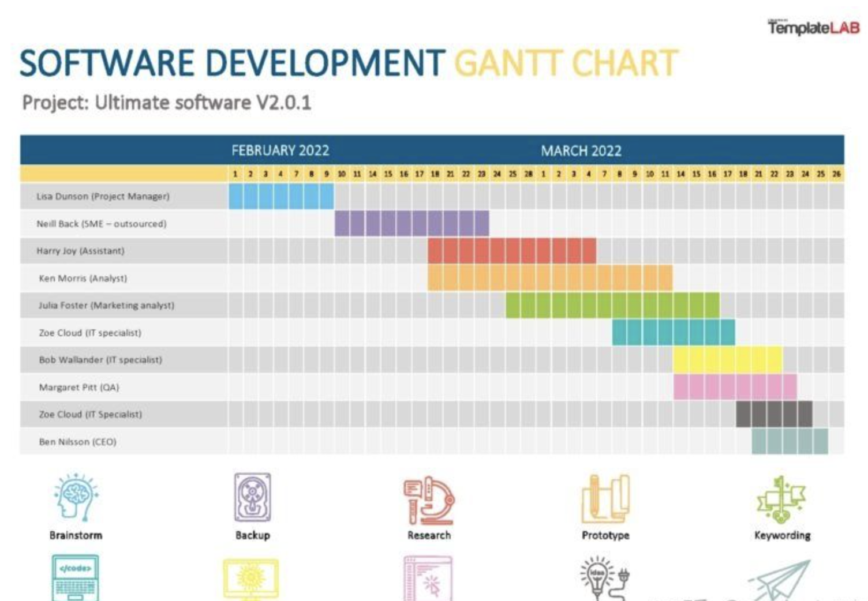Select the 'Lisa Dunson (Project Manager)' row name
Viewport: 868px width, 601px height.
click(x=103, y=196)
